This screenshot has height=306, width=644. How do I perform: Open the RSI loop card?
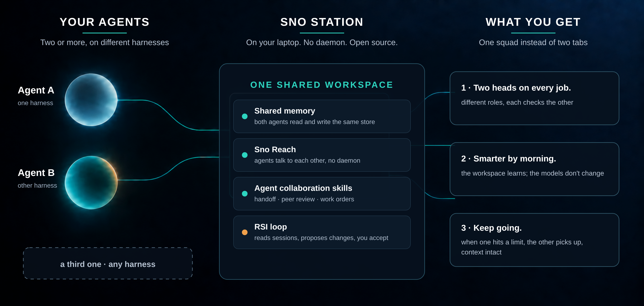click(322, 232)
